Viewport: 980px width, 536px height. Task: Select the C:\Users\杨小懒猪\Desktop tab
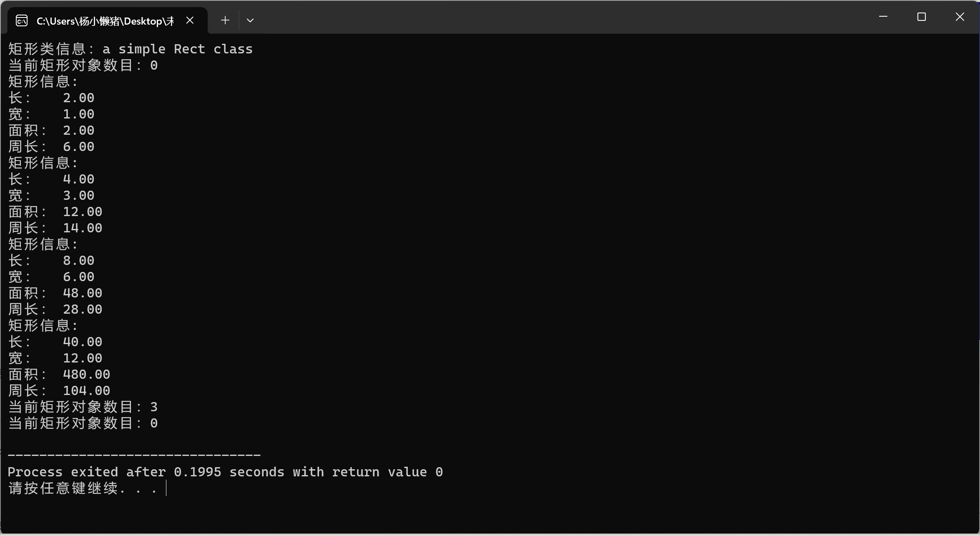point(105,21)
